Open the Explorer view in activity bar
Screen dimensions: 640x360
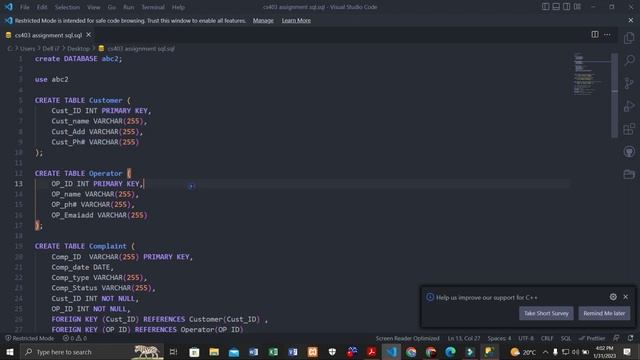[629, 38]
